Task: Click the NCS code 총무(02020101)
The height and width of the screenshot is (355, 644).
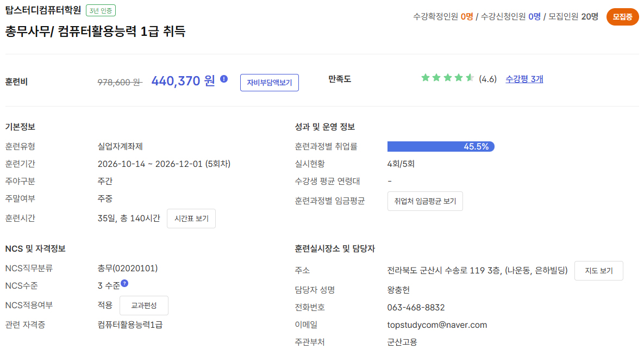Action: tap(127, 269)
